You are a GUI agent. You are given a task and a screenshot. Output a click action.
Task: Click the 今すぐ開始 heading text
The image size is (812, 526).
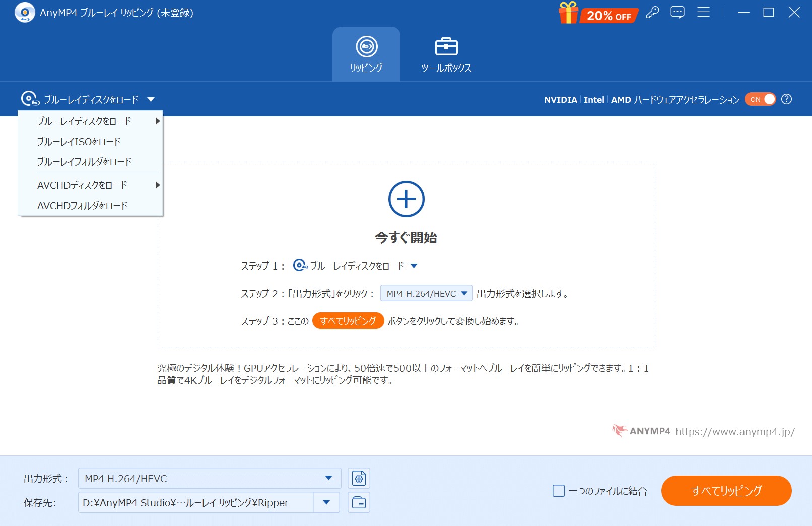(406, 237)
